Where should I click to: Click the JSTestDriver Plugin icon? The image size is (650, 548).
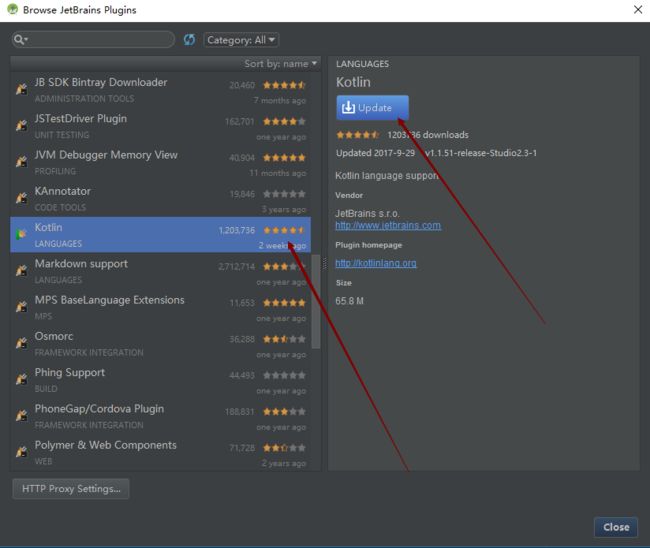point(21,126)
